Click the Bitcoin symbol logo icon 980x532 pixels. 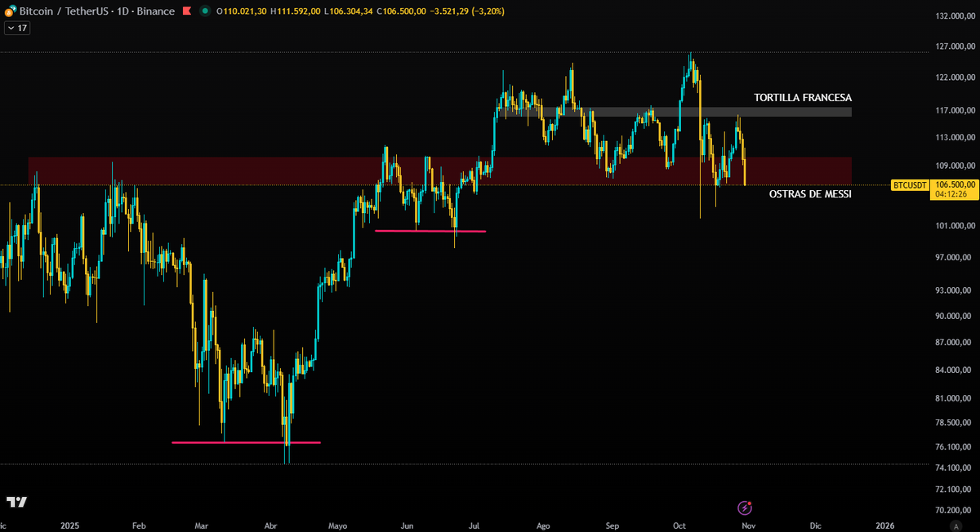click(x=9, y=11)
